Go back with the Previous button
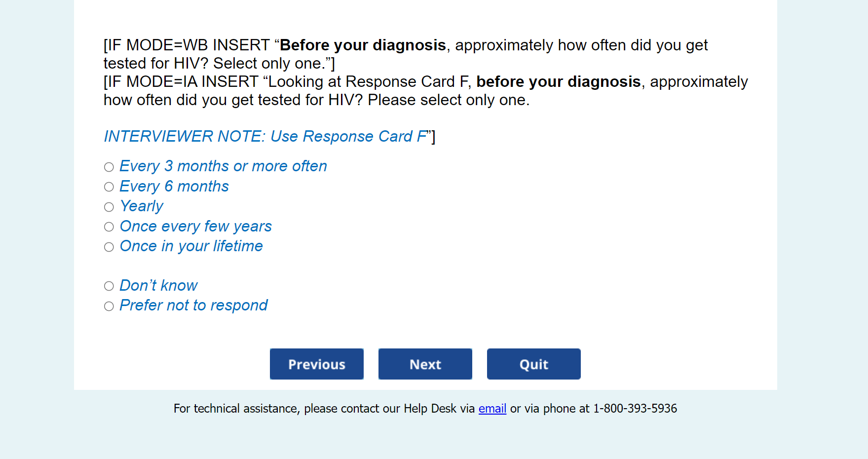 pyautogui.click(x=316, y=364)
